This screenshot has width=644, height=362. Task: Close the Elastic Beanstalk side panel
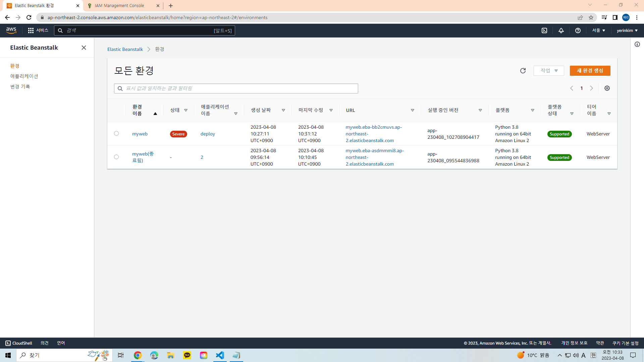click(x=84, y=48)
